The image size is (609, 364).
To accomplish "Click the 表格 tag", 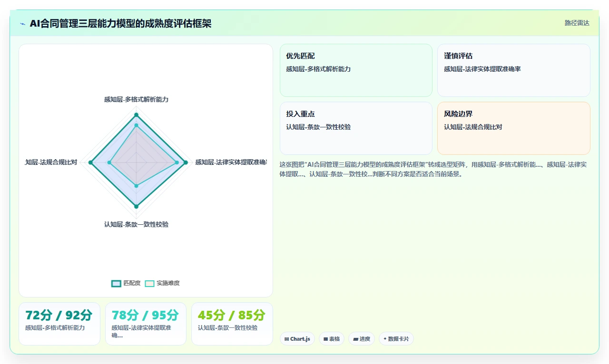I will [x=332, y=339].
